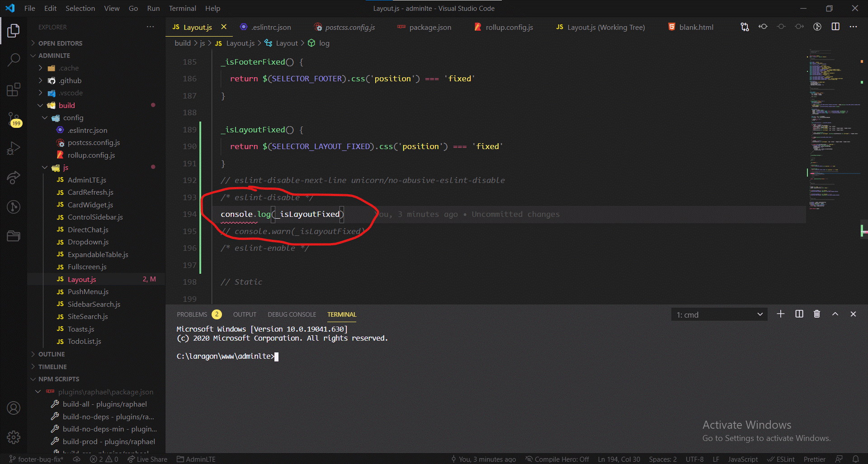Open the Search view
Viewport: 868px width, 464px height.
[14, 59]
